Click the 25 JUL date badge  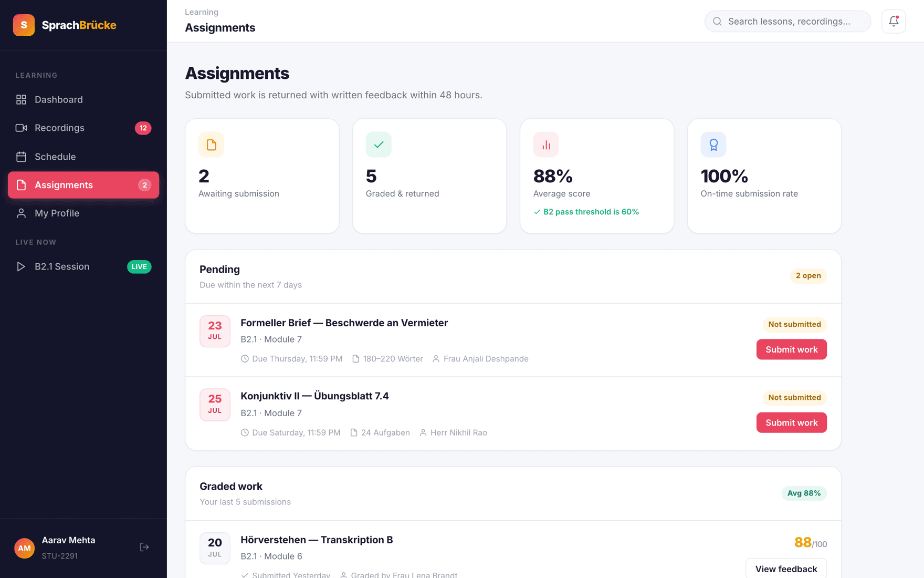click(x=215, y=405)
